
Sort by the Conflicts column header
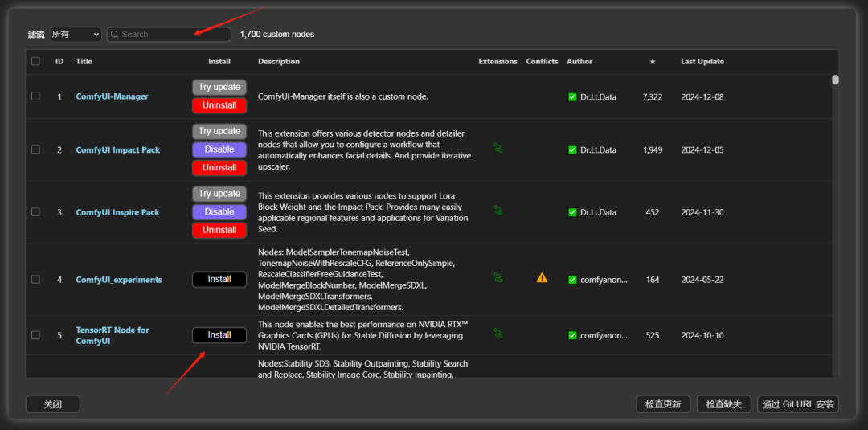coord(542,61)
